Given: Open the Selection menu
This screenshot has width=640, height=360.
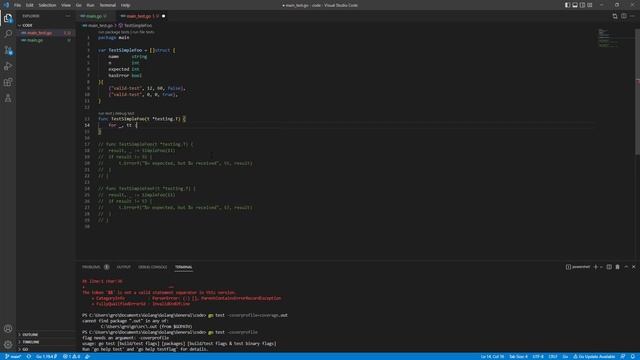Looking at the screenshot, I should [47, 5].
